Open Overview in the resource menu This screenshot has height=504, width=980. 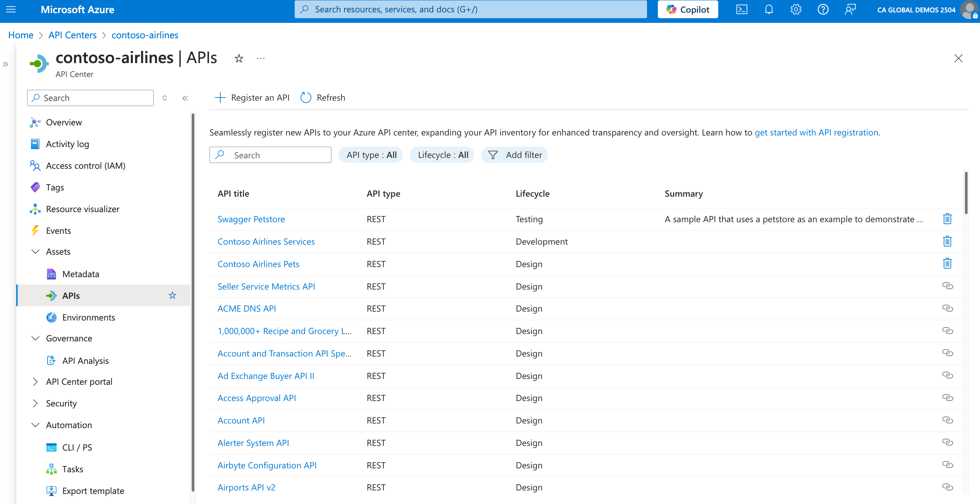[64, 122]
